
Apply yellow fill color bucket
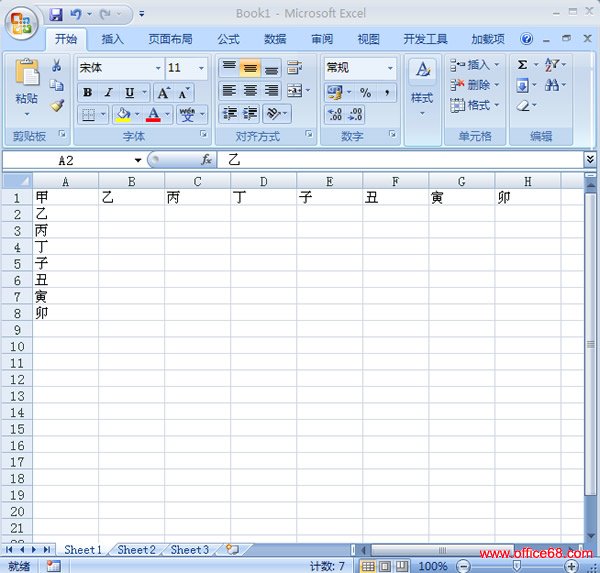point(123,114)
